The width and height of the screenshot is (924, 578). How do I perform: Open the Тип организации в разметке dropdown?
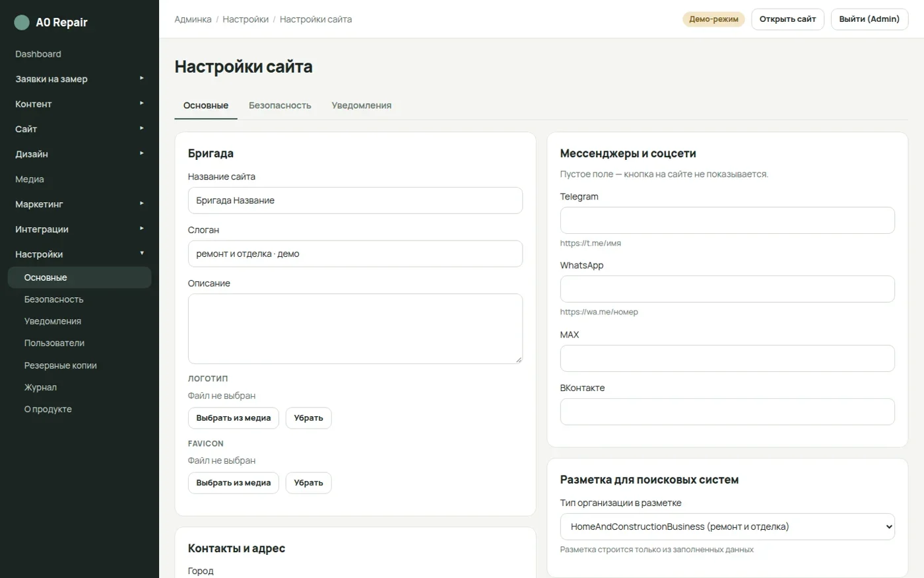coord(727,526)
